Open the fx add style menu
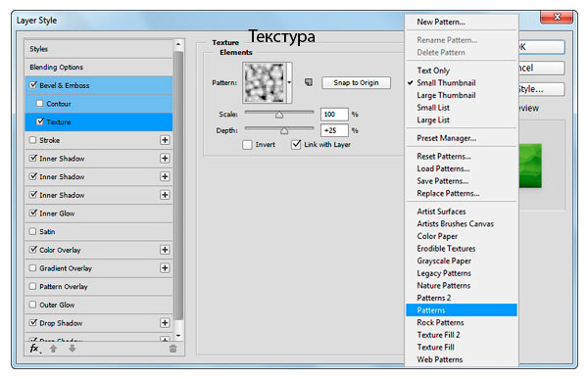Screen dimensions: 588x379 click(35, 349)
